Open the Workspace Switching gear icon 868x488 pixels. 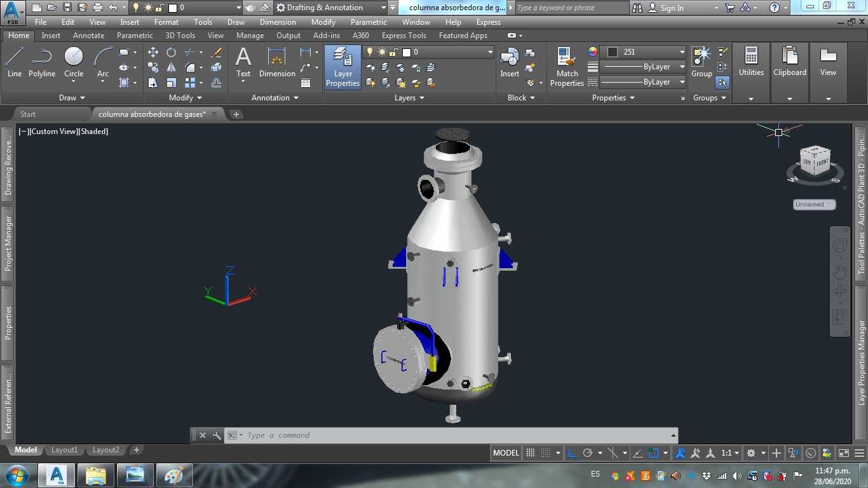click(751, 453)
